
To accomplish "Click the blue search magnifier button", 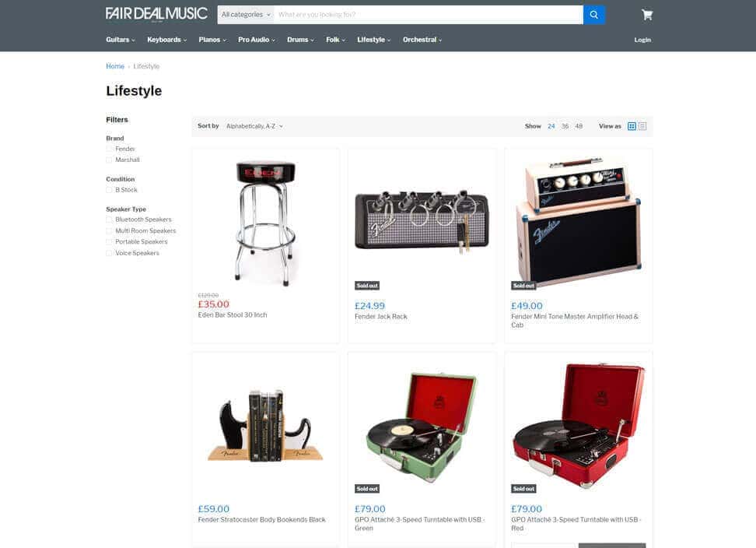I will coord(594,15).
